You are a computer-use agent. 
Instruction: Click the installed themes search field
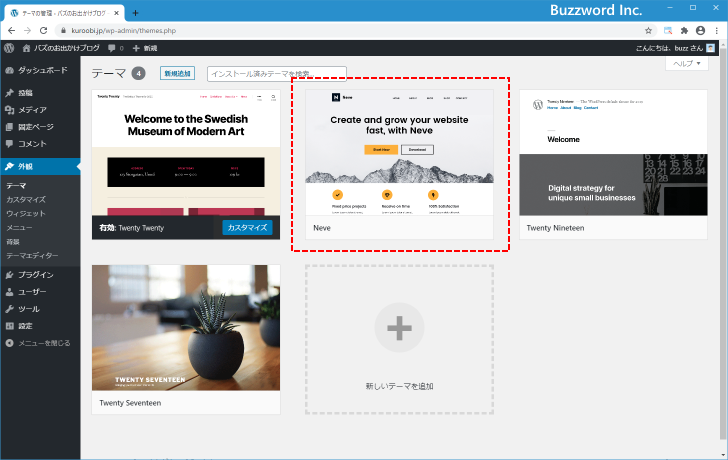[276, 74]
